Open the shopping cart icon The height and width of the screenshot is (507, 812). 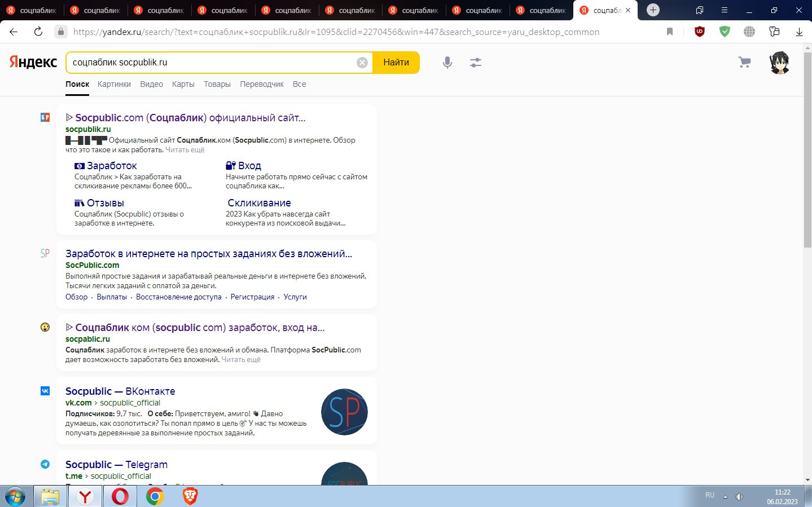coord(744,63)
